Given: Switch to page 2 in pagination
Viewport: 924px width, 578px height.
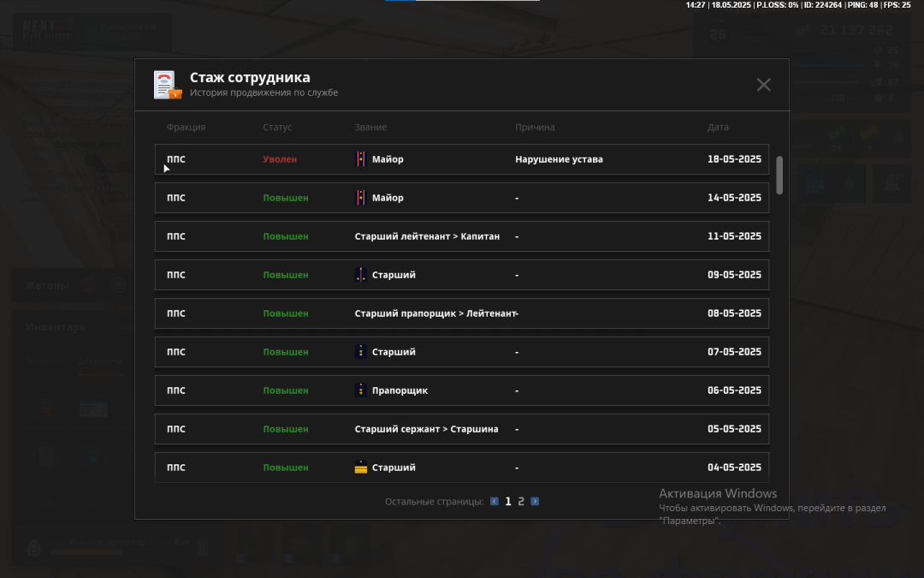Looking at the screenshot, I should click(x=521, y=501).
